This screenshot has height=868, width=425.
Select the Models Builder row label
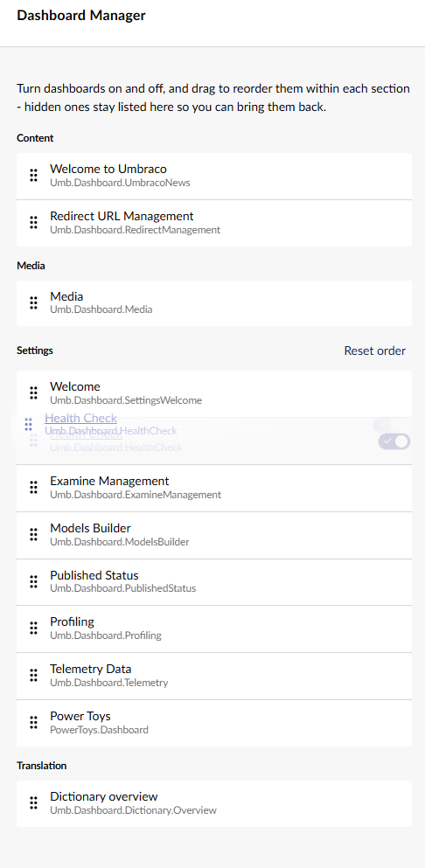[x=90, y=528]
